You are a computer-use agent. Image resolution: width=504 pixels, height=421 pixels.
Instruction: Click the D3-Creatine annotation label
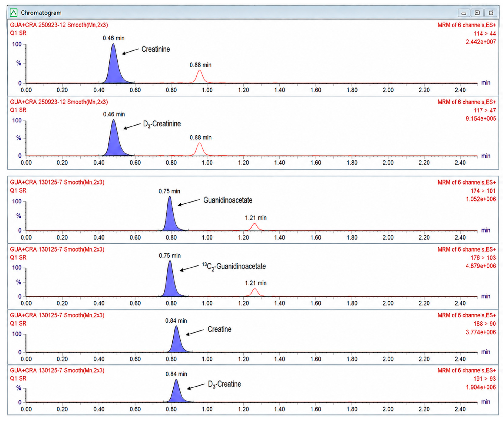224,384
